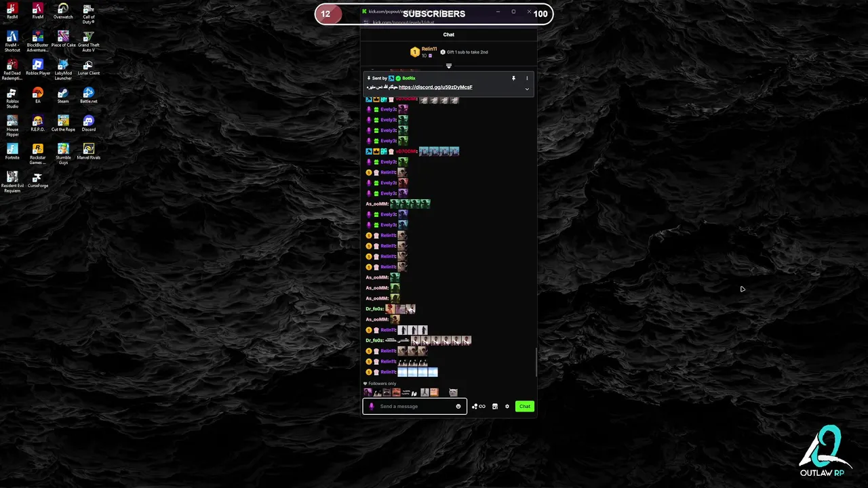Collapse the gift leaderboard handle
Image resolution: width=868 pixels, height=488 pixels.
[x=448, y=66]
